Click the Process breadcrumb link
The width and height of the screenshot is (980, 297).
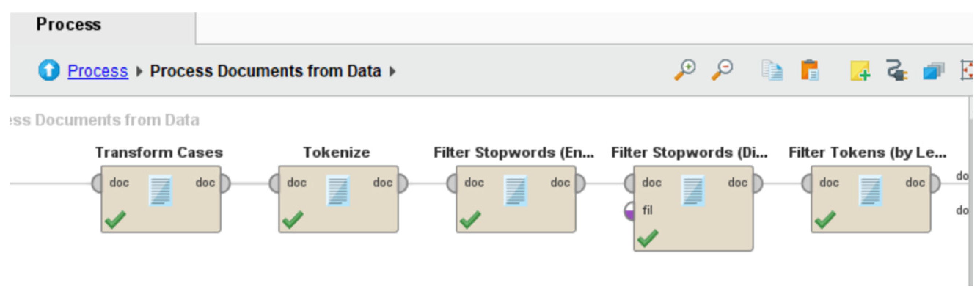point(98,71)
